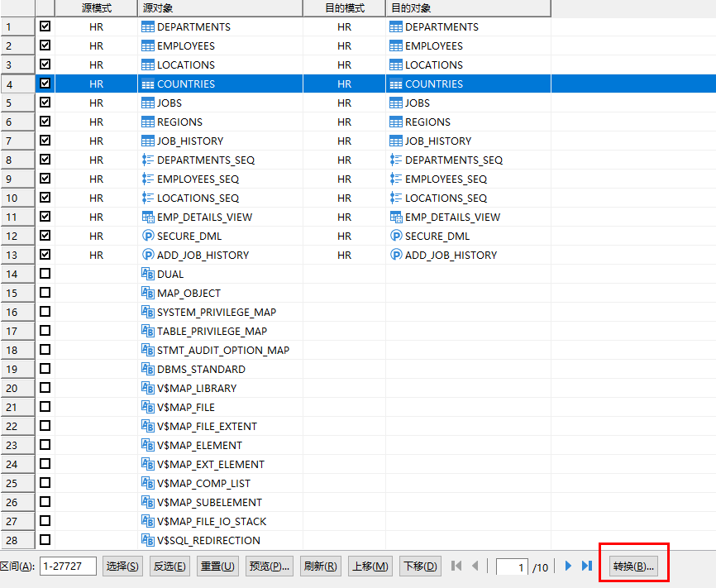Click the source LOCATIONS_SEQ sequence icon

pyautogui.click(x=147, y=198)
